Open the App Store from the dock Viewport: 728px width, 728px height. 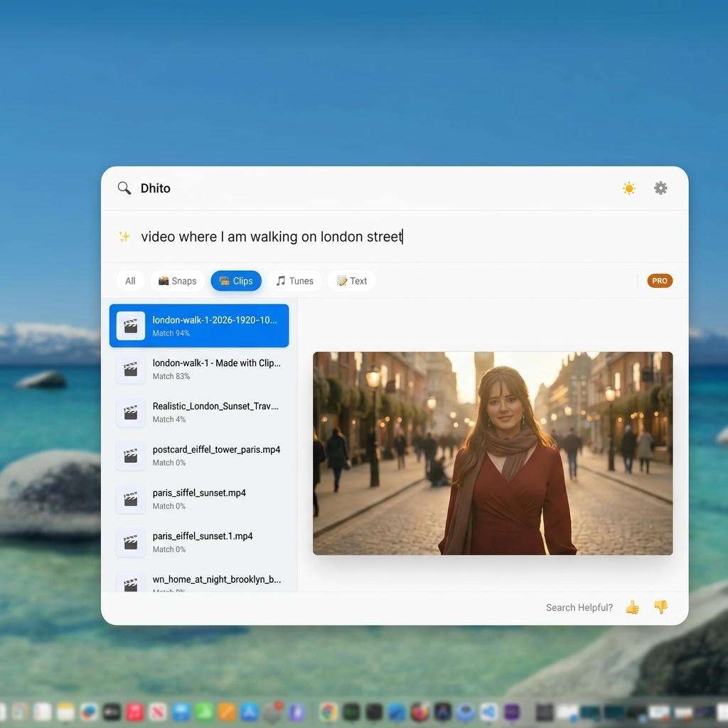250,712
